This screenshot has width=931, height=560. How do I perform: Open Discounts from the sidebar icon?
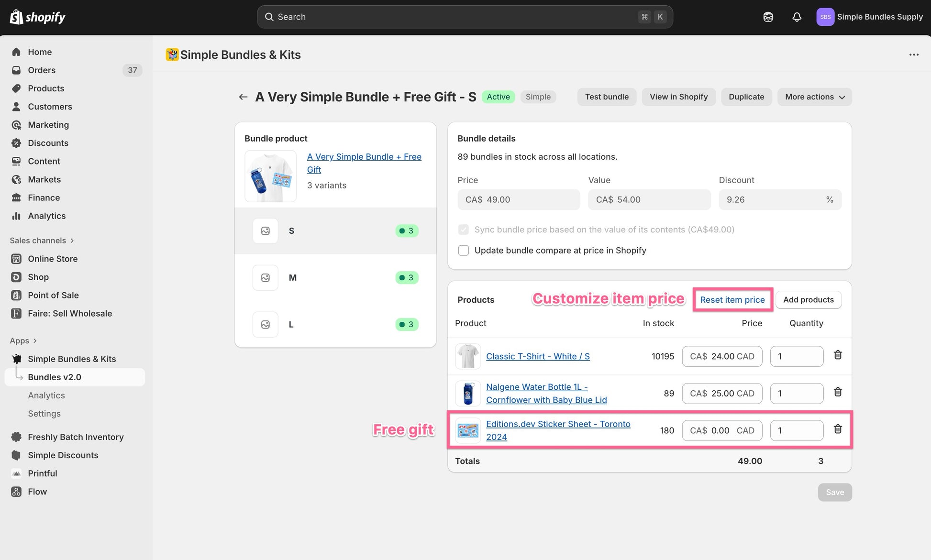(16, 143)
